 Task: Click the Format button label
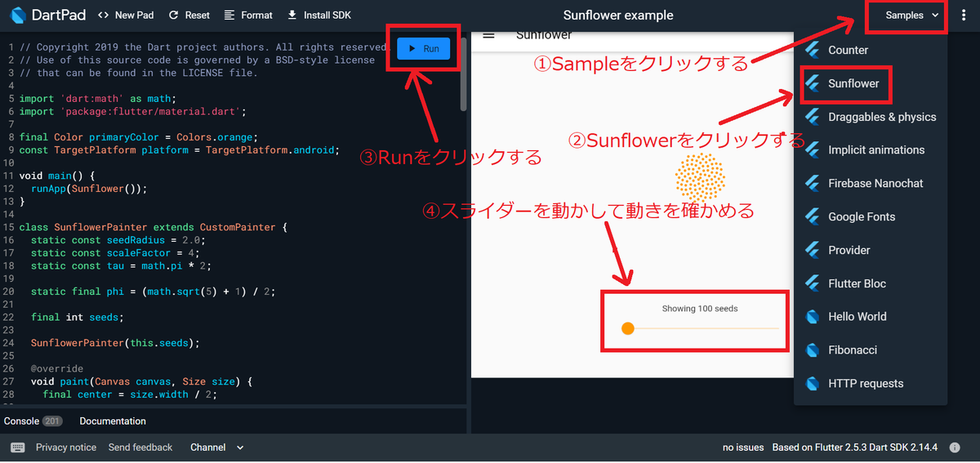pos(257,16)
